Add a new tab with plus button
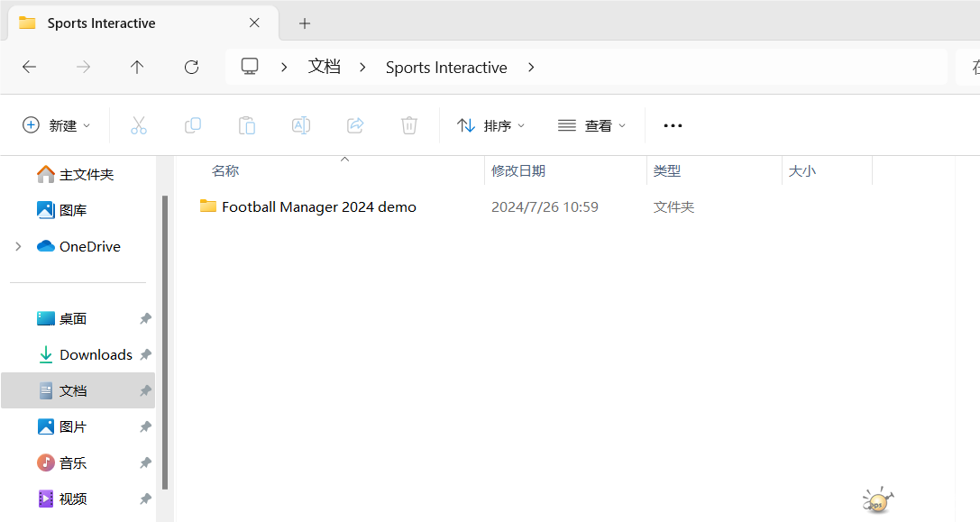 pyautogui.click(x=305, y=23)
